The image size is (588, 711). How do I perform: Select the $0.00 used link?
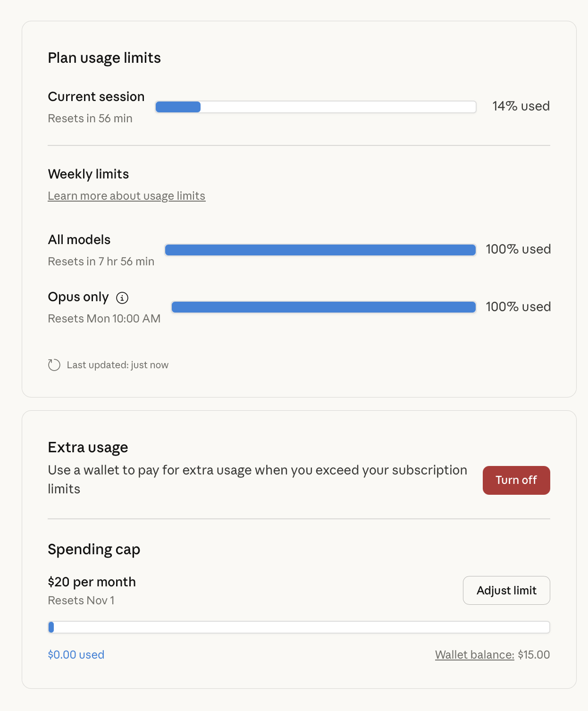coord(76,655)
